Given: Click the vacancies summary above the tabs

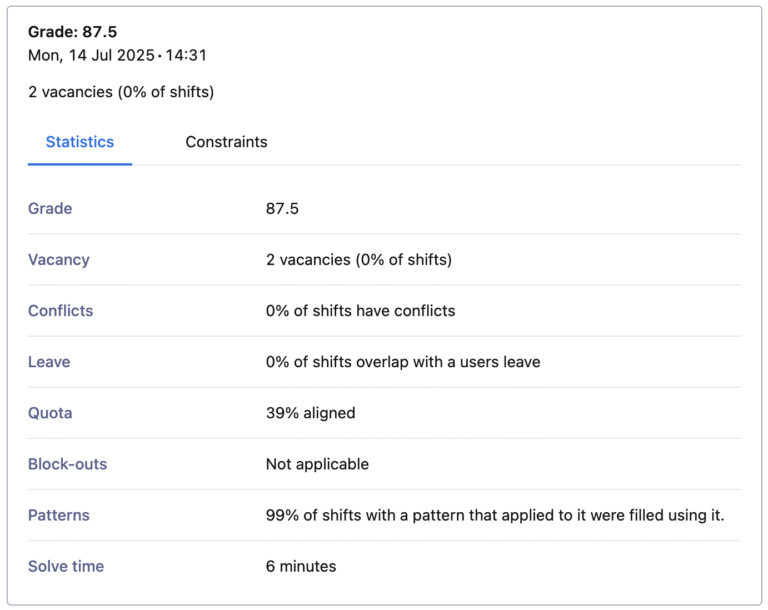Looking at the screenshot, I should point(120,92).
